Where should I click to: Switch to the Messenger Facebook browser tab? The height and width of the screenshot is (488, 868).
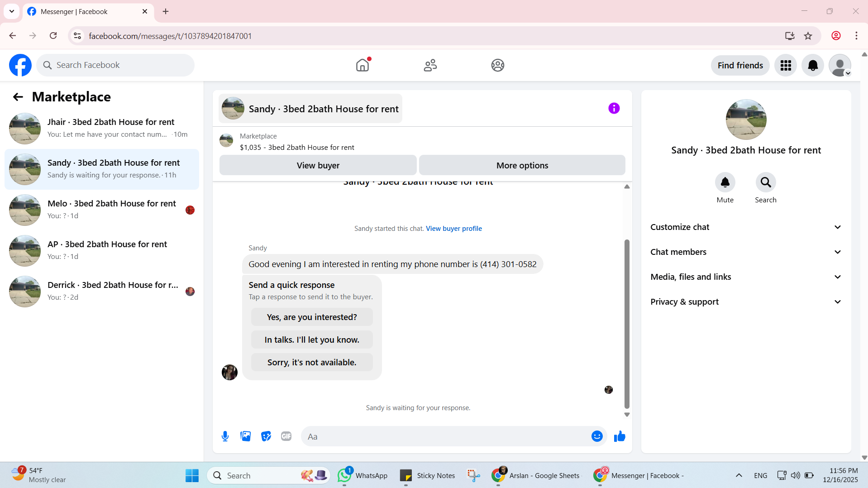[x=88, y=12]
